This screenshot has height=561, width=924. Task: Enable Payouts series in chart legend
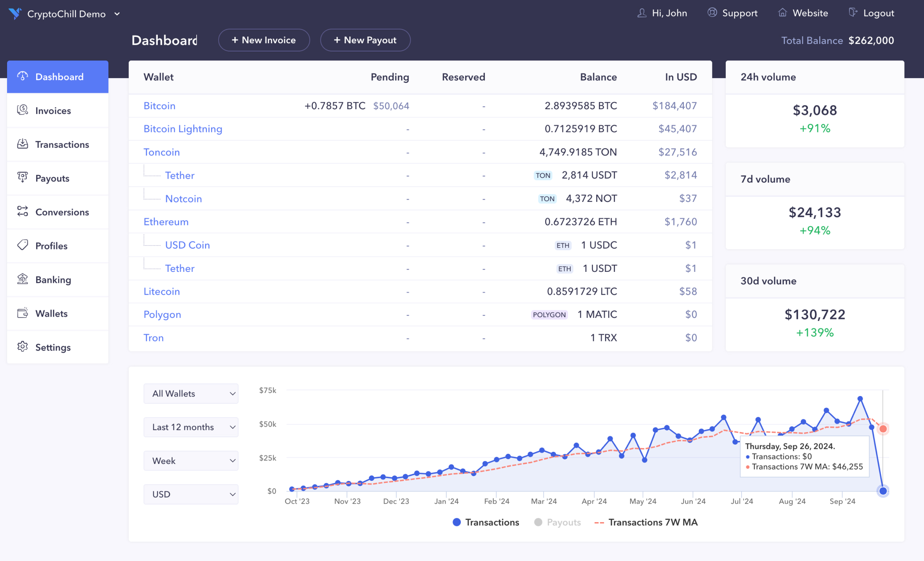(557, 522)
